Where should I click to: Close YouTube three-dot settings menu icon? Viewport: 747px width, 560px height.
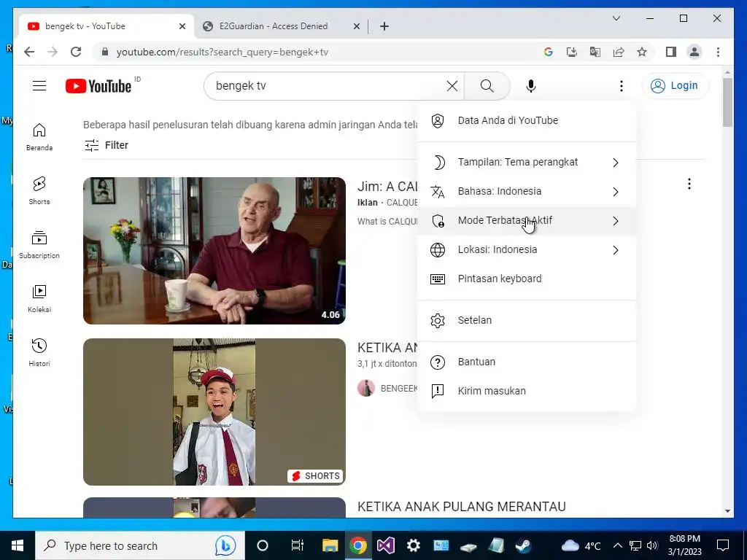pos(622,86)
